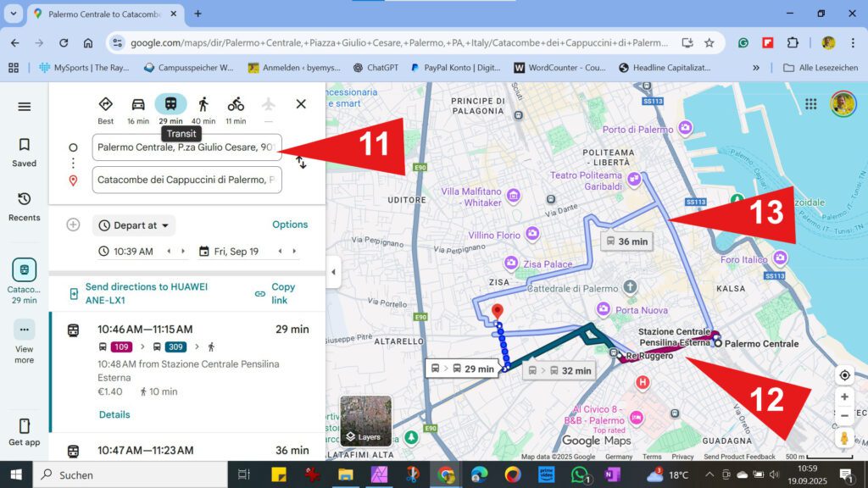Image resolution: width=868 pixels, height=488 pixels.
Task: Open the Depart at dropdown
Action: (x=134, y=225)
